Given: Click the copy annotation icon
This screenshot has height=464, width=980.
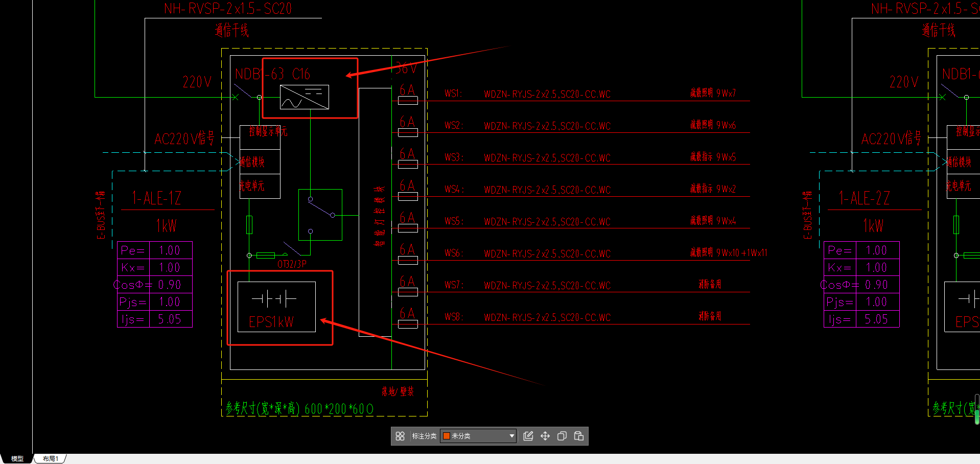Looking at the screenshot, I should (562, 436).
